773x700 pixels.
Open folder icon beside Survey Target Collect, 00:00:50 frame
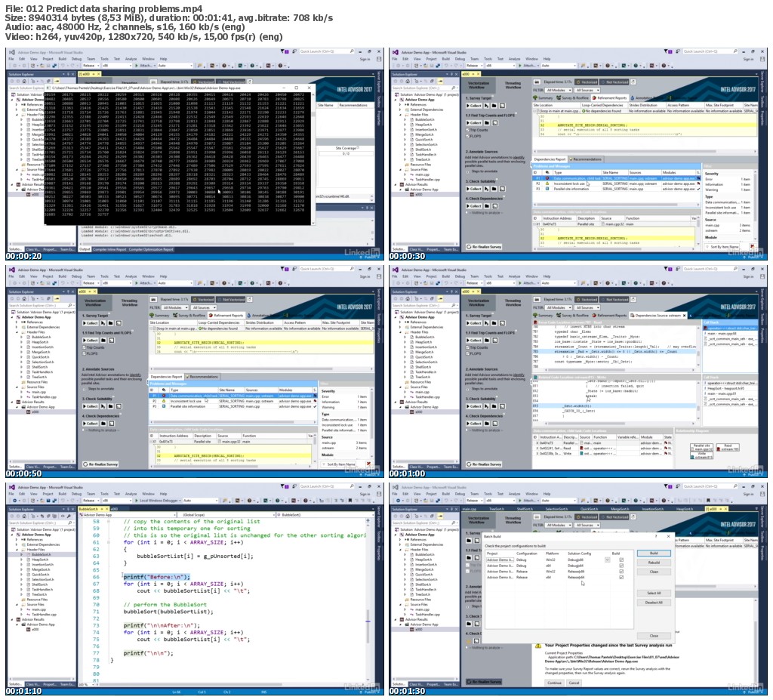[111, 323]
